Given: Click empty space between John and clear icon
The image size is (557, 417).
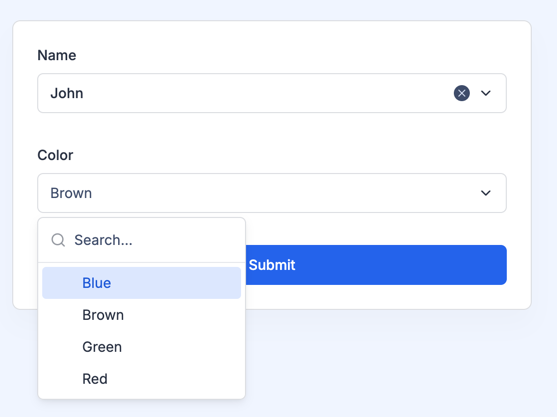Looking at the screenshot, I should click(266, 93).
